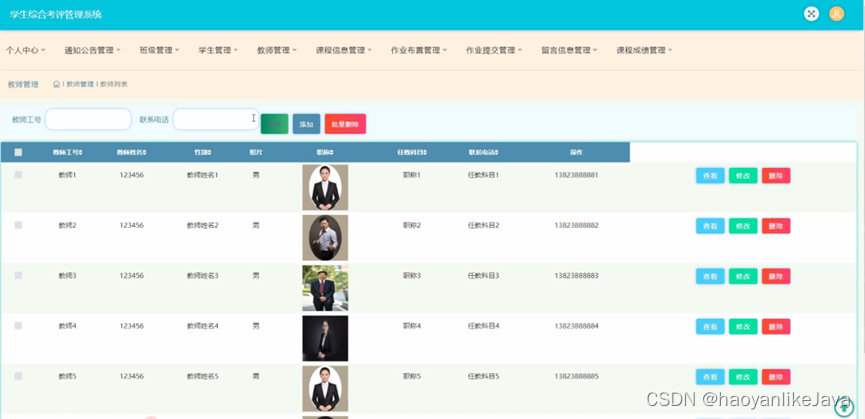Screen dimensions: 865x419
Task: Toggle fullscreen with the top-right expand icon
Action: pos(811,14)
